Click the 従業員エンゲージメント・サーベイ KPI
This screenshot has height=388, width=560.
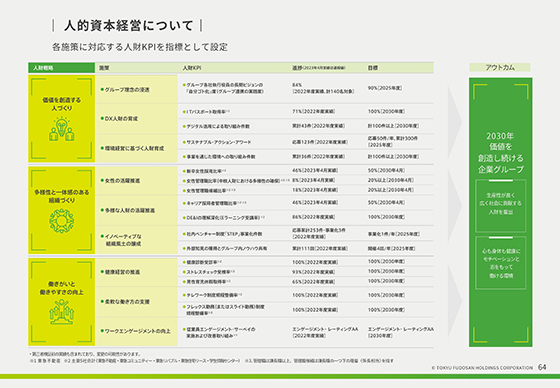click(219, 332)
